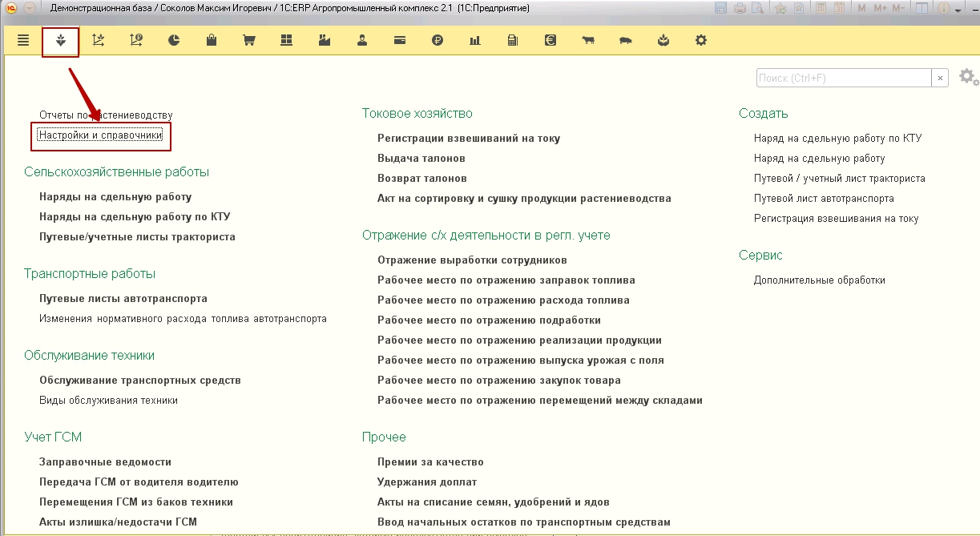Open the personnel person icon section
Image resolution: width=980 pixels, height=536 pixels.
(x=362, y=40)
